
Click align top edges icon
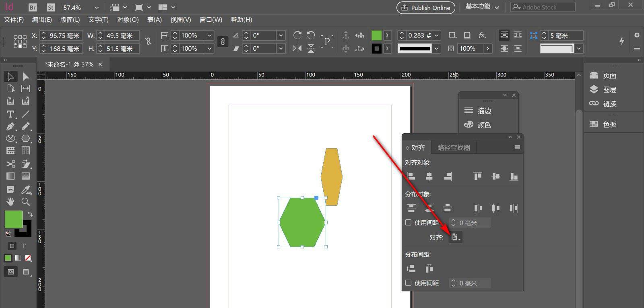pos(478,176)
